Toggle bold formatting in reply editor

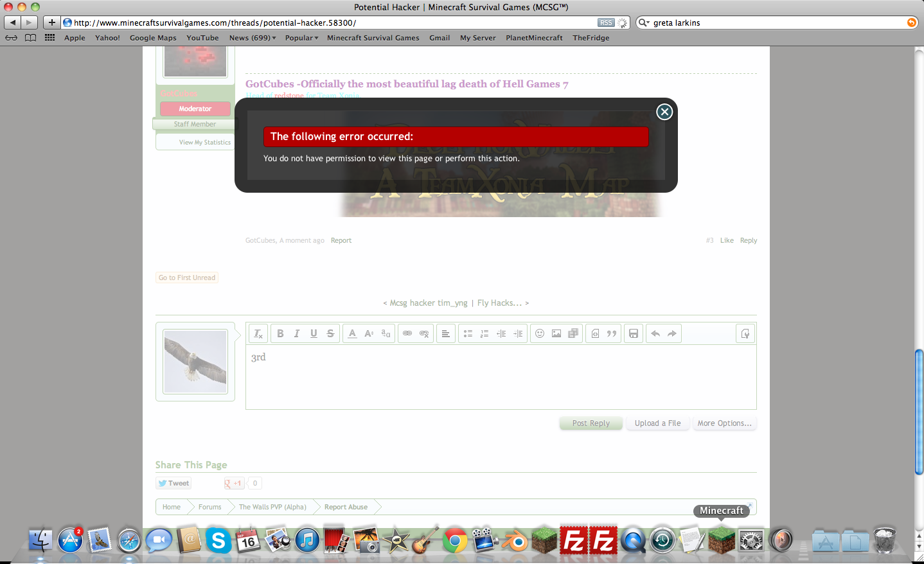280,333
